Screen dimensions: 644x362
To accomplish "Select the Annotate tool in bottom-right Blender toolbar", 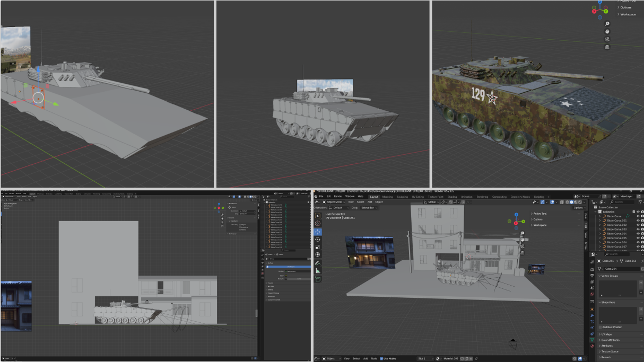I will [318, 263].
